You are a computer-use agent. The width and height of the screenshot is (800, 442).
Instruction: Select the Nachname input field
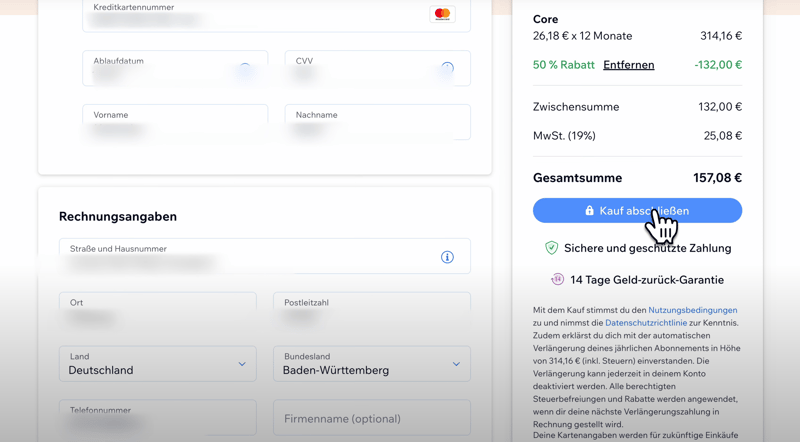pos(377,124)
